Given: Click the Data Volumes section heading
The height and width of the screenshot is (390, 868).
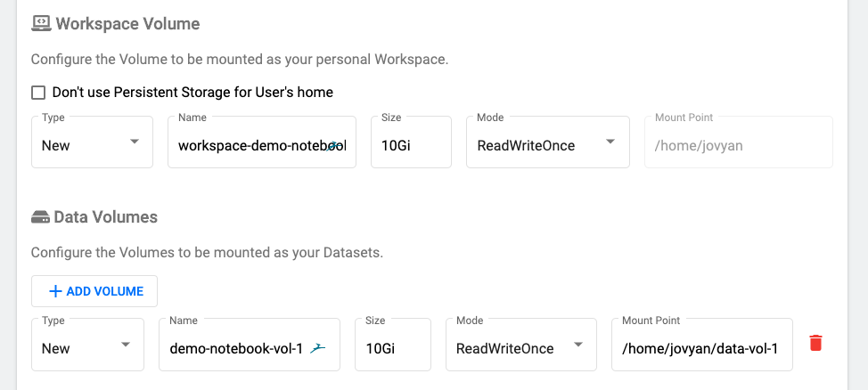Looking at the screenshot, I should (105, 217).
